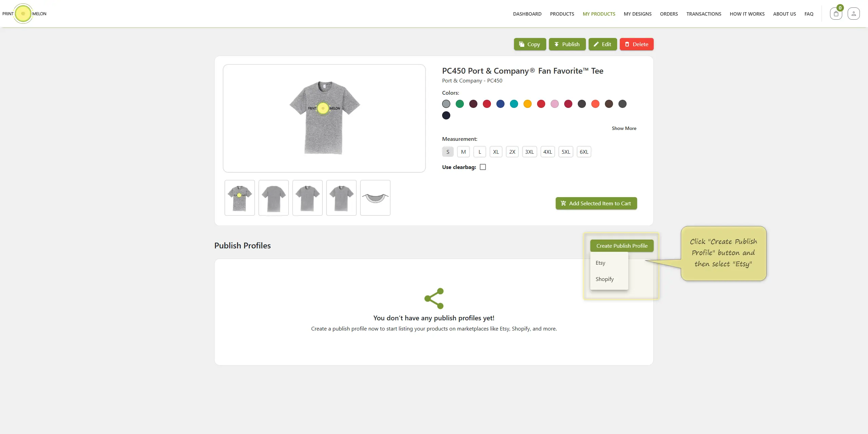Visit the About Us link
Image resolution: width=868 pixels, height=434 pixels.
click(x=784, y=14)
